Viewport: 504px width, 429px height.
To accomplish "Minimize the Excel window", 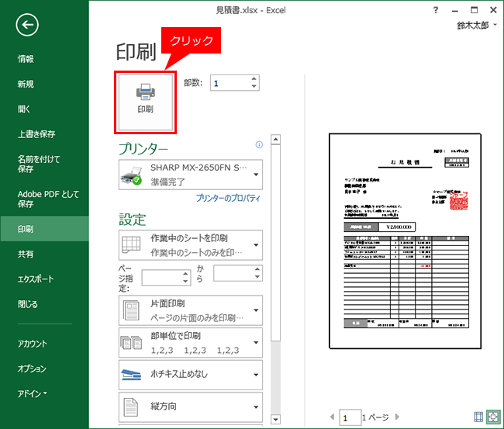I will click(x=454, y=11).
